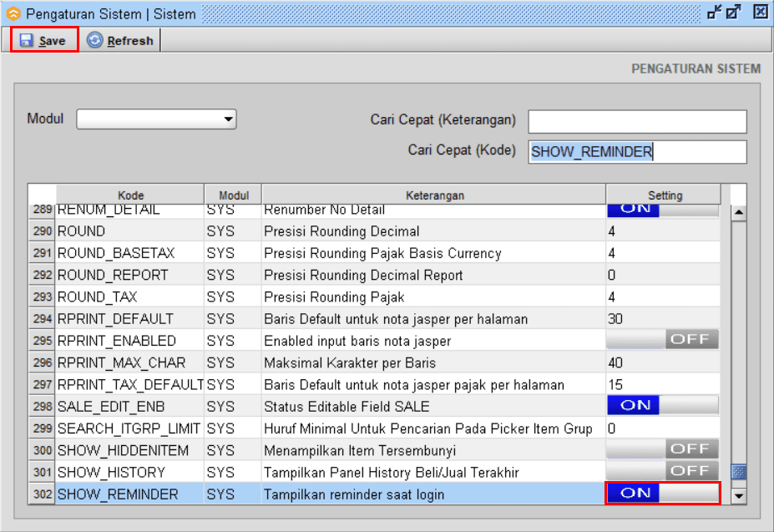Select ROUND_REPORT code cell
This screenshot has height=532, width=774.
pos(129,275)
